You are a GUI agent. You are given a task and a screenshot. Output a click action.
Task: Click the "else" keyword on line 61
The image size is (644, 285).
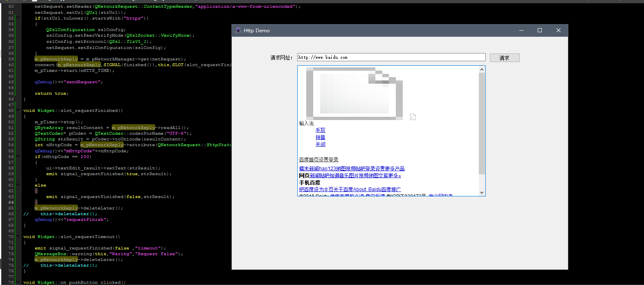point(40,185)
